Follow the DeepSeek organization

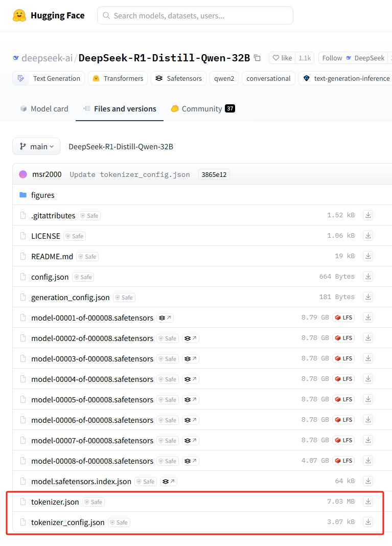[353, 58]
